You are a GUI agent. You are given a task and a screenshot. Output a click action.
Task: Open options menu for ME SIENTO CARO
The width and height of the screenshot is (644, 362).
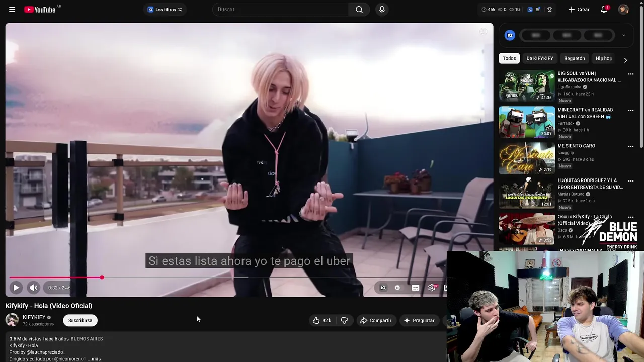pyautogui.click(x=630, y=146)
